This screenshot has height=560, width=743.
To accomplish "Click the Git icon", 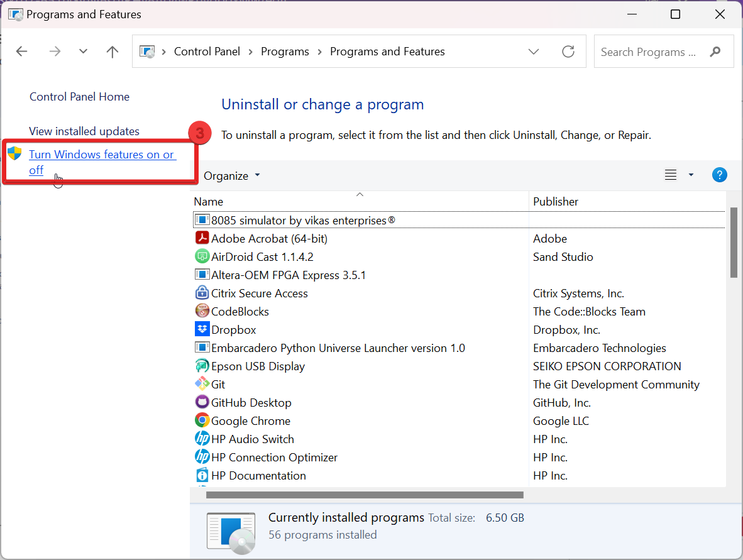I will coord(202,383).
